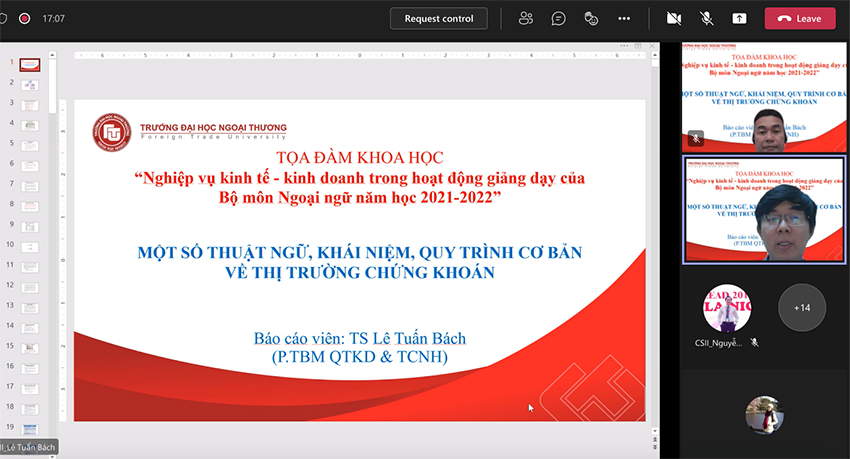Click the slide editor scroll down arrow

point(655,431)
